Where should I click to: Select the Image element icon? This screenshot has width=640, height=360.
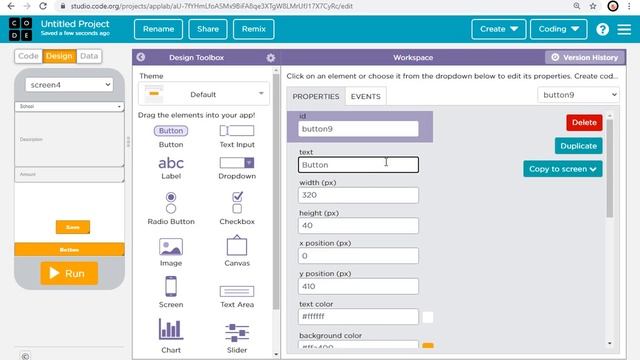171,247
